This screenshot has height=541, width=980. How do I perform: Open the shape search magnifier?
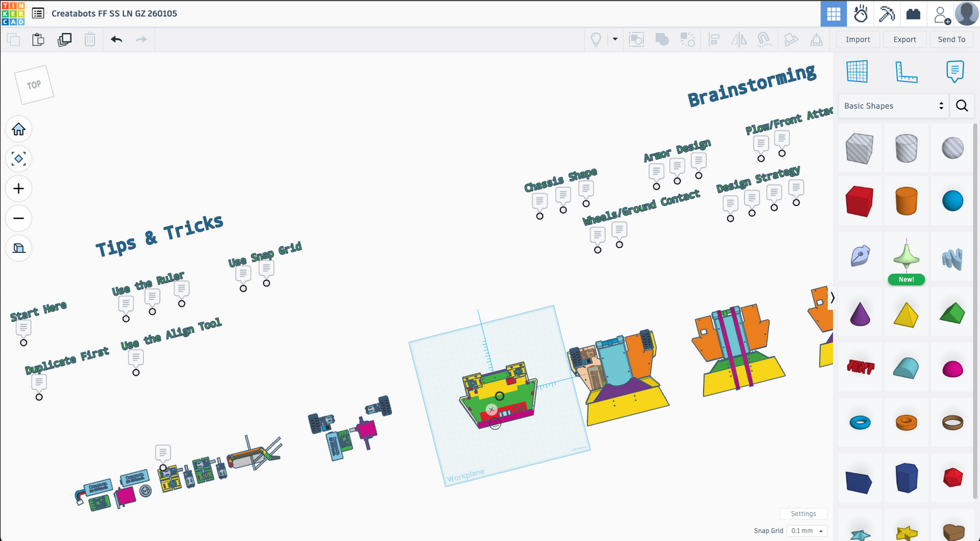(962, 106)
